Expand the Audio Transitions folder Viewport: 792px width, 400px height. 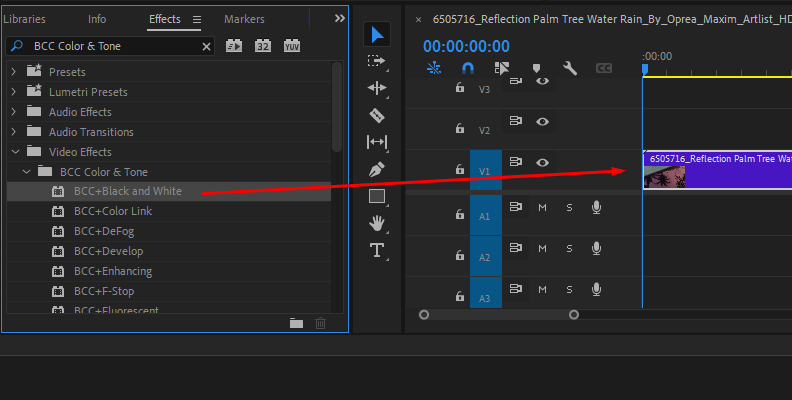pos(14,132)
